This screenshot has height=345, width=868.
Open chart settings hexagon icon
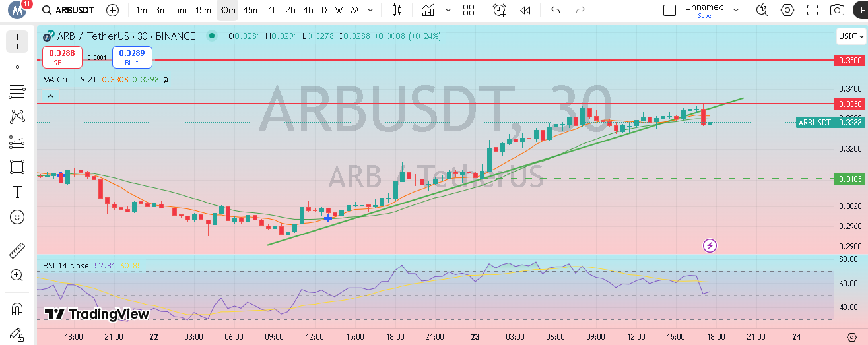(x=787, y=10)
